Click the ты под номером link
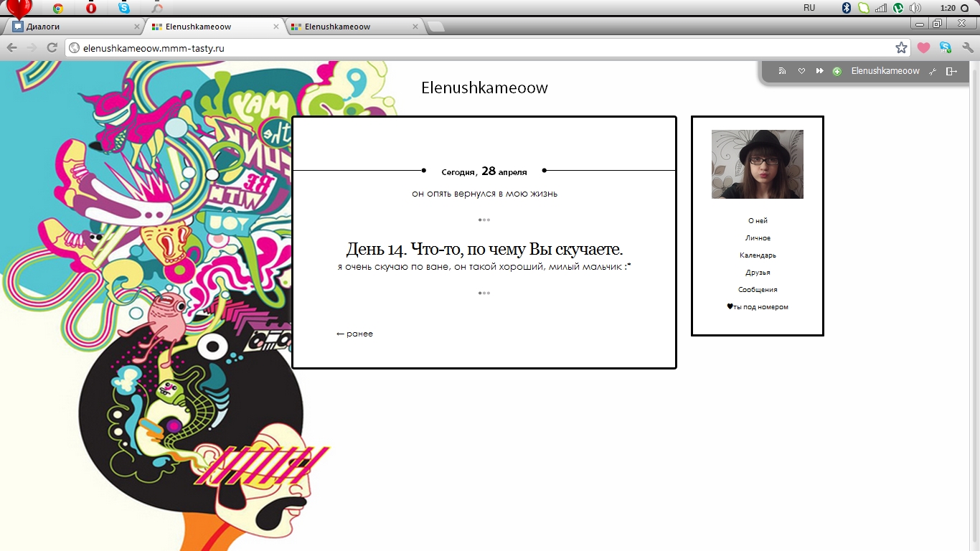The image size is (980, 551). (758, 307)
